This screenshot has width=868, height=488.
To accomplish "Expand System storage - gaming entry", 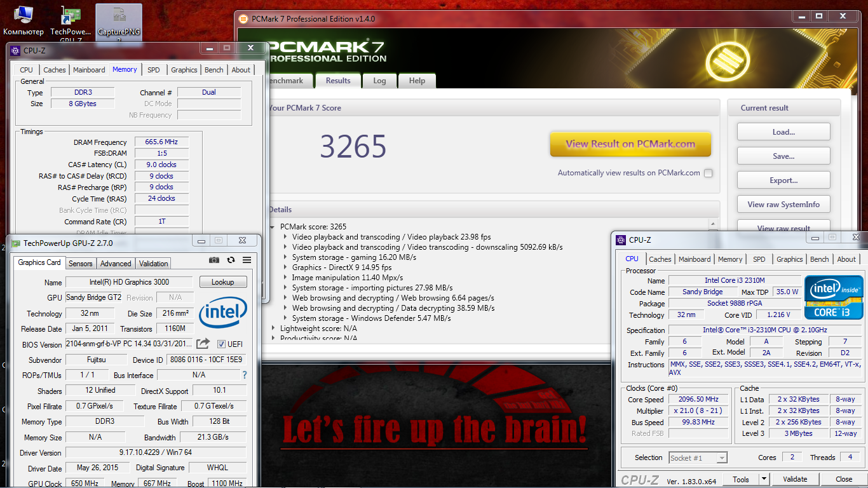I will 285,257.
